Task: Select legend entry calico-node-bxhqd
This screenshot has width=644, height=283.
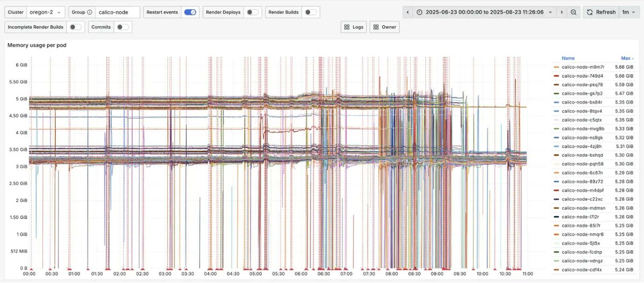Action: 583,155
